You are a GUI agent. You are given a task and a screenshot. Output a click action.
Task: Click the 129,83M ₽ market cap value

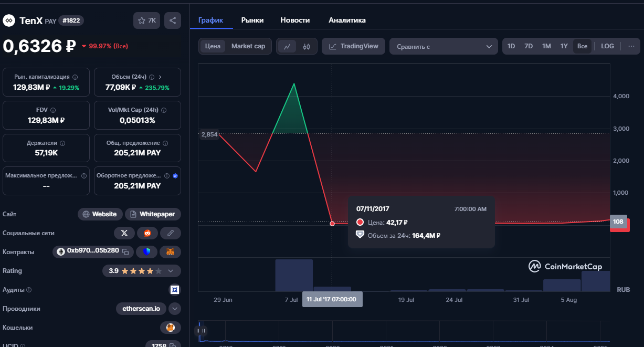(x=31, y=88)
